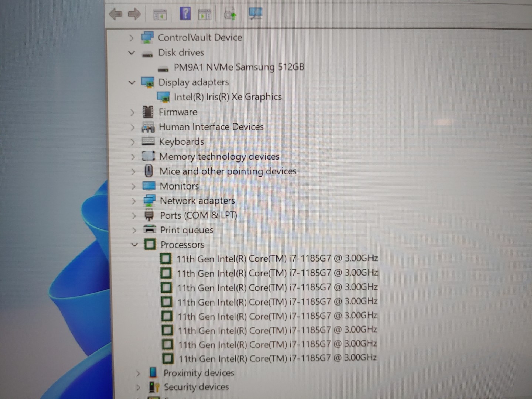Click the Forward navigation arrow
The height and width of the screenshot is (399, 532).
coord(134,14)
